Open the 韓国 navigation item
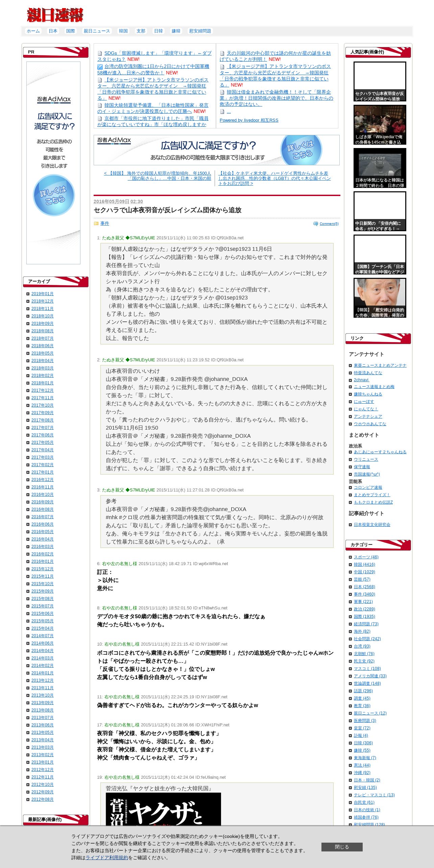 click(123, 31)
